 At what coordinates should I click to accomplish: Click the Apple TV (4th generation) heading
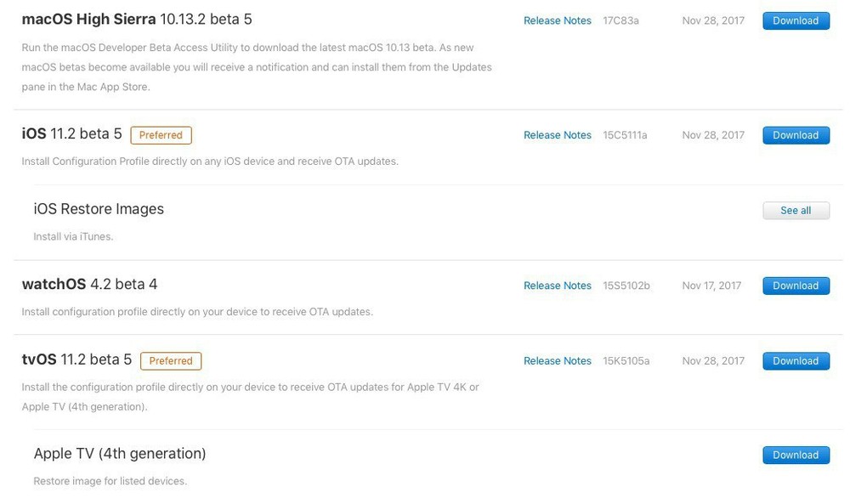120,454
